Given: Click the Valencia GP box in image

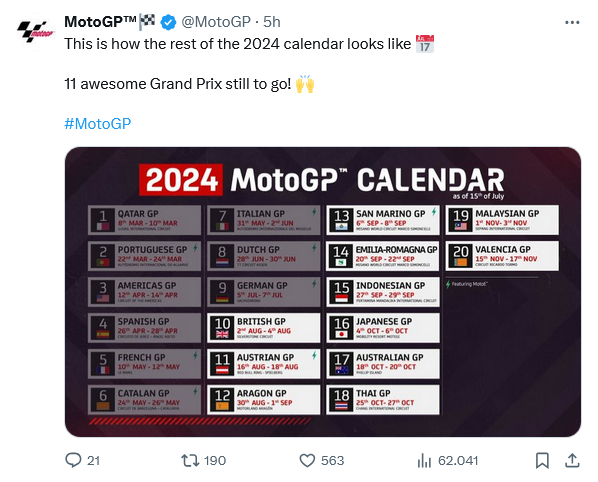Looking at the screenshot, I should tap(502, 255).
